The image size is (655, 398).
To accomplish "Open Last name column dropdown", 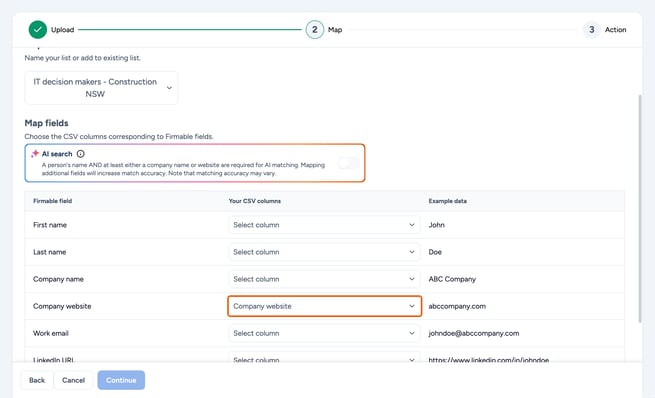I will point(324,252).
